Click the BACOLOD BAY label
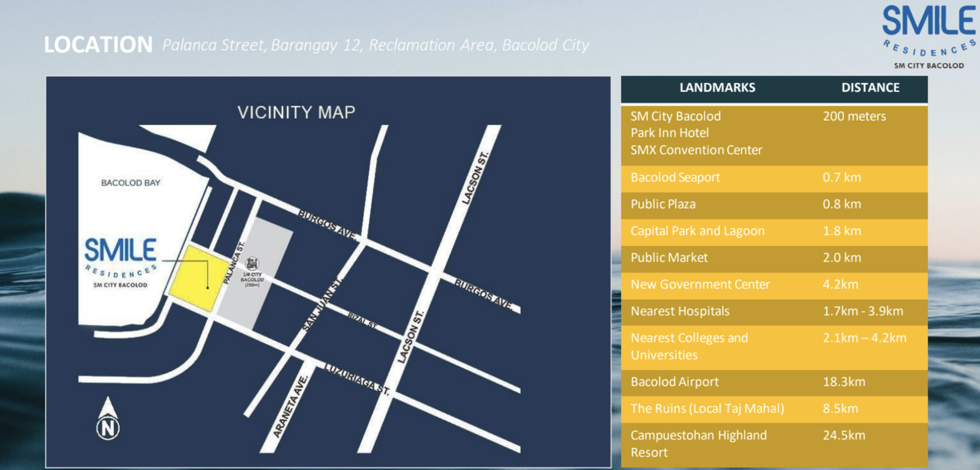 click(x=130, y=183)
